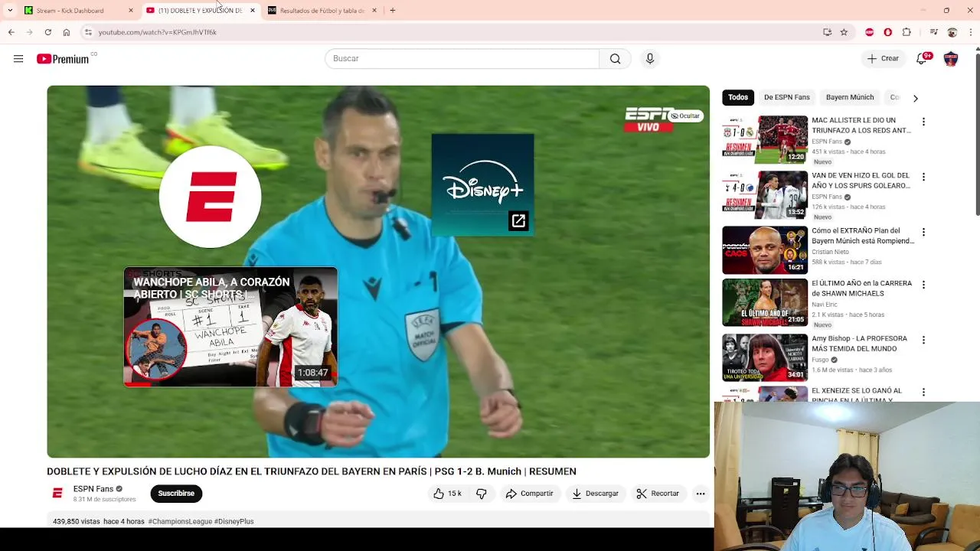Open a new browser tab
Viewport: 980px width, 551px height.
pyautogui.click(x=392, y=11)
